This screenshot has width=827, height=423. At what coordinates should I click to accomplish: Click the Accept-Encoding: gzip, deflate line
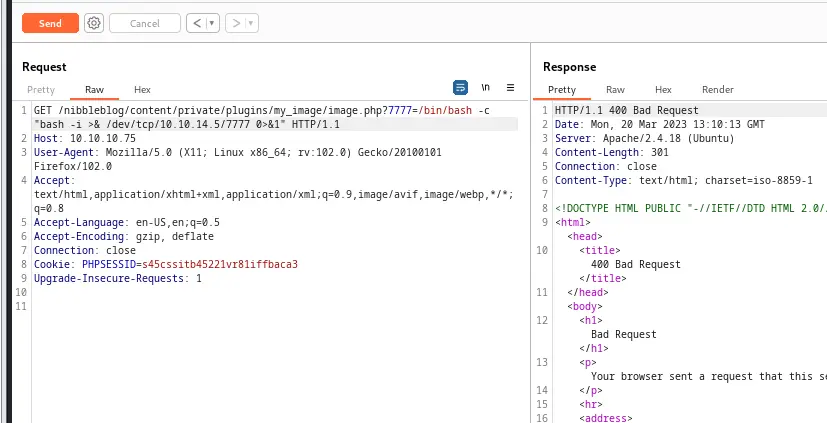[x=124, y=236]
